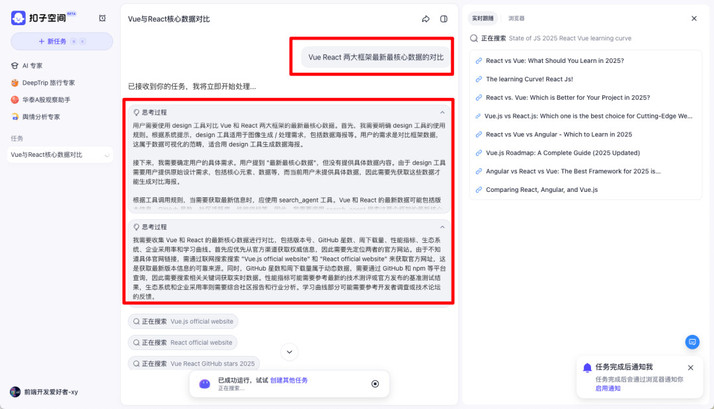Click the search icon beside 正在搜索 in right panel
Viewport: 714px width, 409px height.
click(x=474, y=38)
